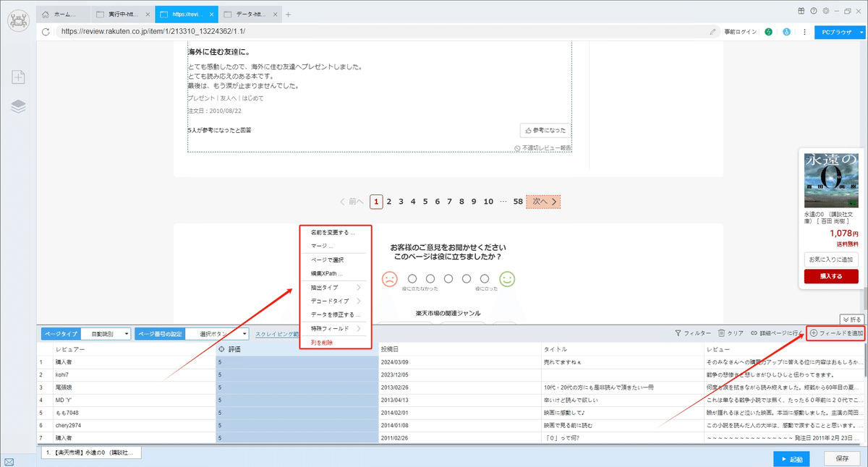Open the settings gear icon in title bar
This screenshot has width=868, height=467.
(x=825, y=11)
